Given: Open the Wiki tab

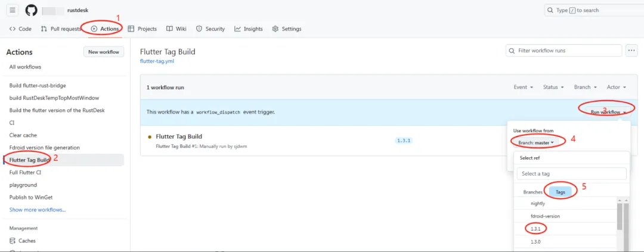Looking at the screenshot, I should coord(176,29).
